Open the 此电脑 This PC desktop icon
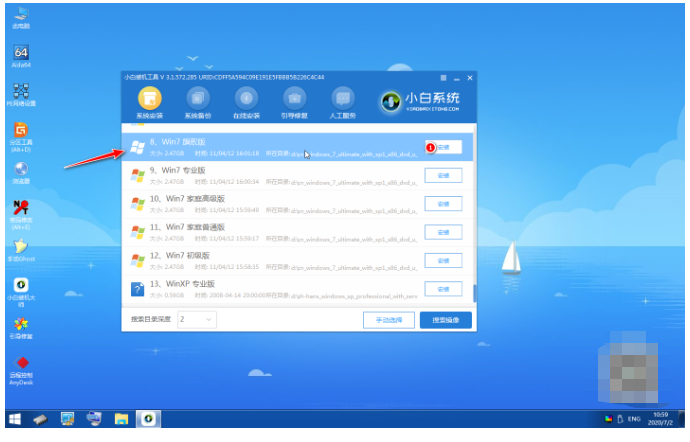This screenshot has width=690, height=442. coord(21,18)
